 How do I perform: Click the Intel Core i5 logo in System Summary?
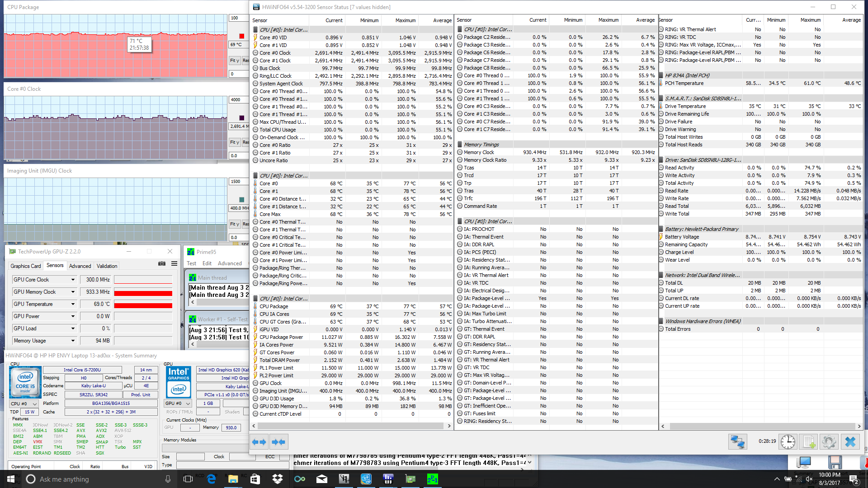[x=25, y=381]
